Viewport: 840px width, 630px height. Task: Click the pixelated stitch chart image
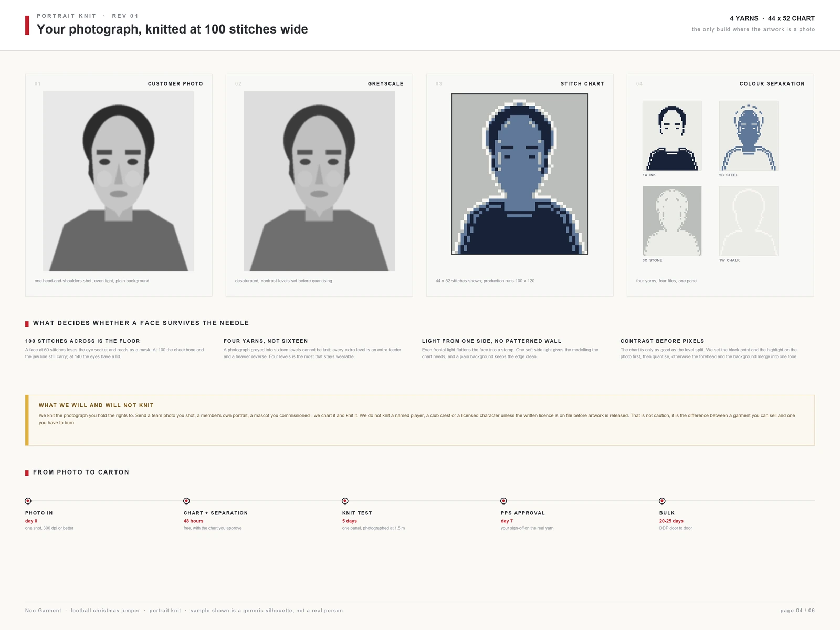tap(520, 174)
